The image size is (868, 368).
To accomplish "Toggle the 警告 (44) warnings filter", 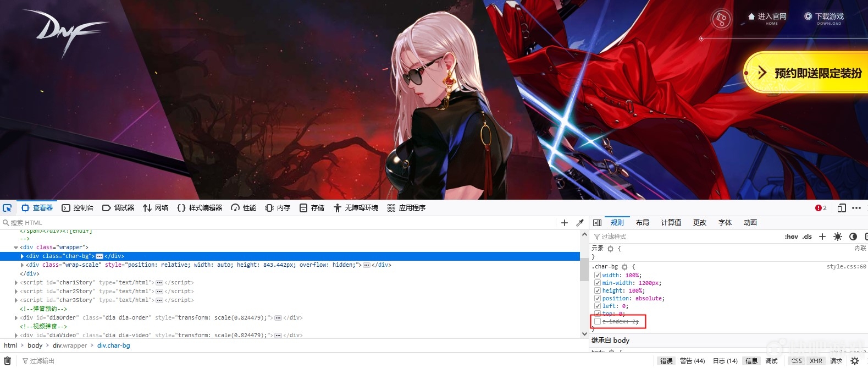I will 692,361.
